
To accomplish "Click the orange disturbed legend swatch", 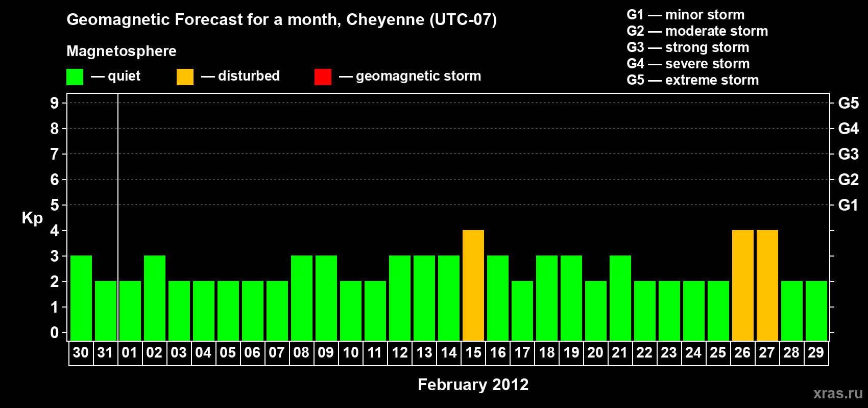I will pyautogui.click(x=185, y=77).
